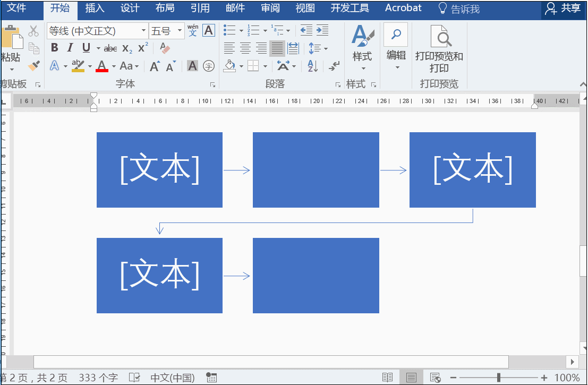
Task: Toggle justify alignment
Action: (277, 48)
